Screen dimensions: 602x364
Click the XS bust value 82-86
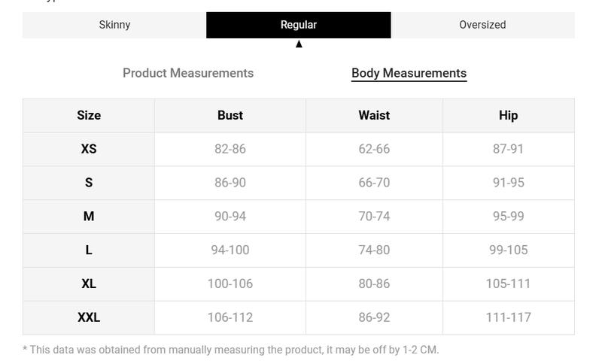pos(230,149)
